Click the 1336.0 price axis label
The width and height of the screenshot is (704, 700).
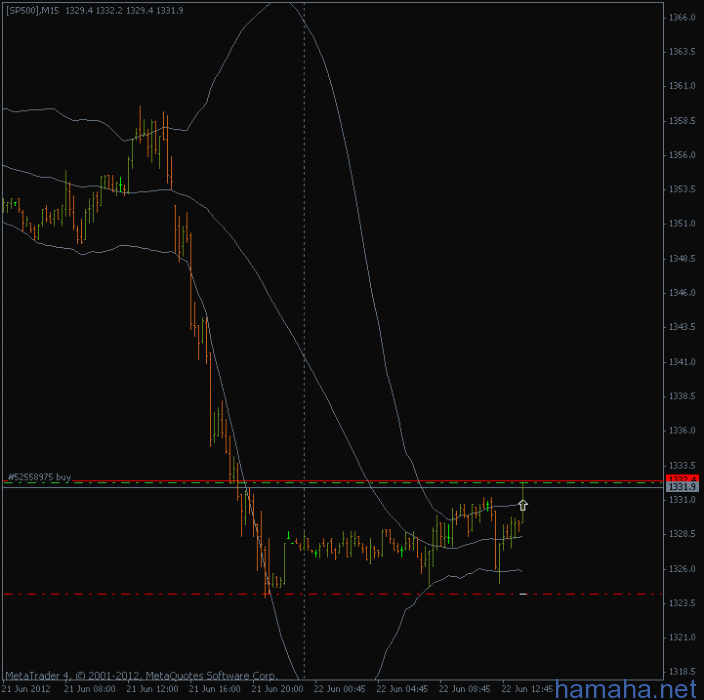click(x=682, y=431)
